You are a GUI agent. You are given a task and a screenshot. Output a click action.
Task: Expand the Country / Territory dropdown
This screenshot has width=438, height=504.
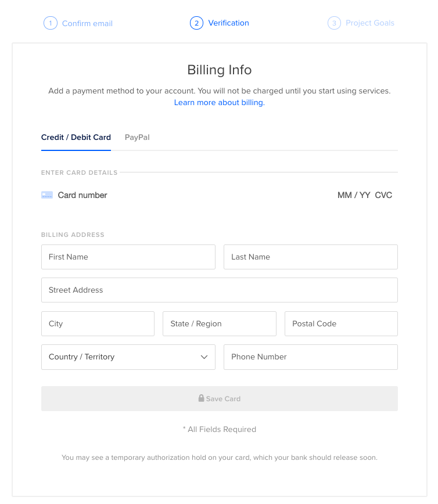click(x=128, y=357)
